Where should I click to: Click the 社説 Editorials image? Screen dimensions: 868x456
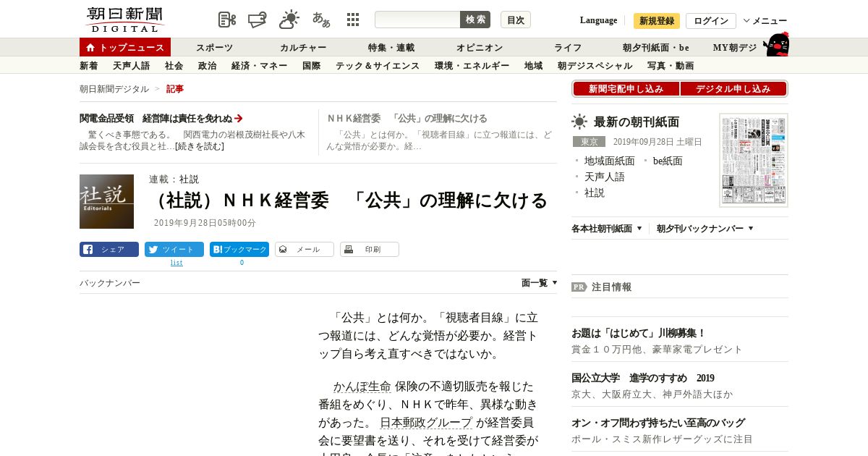tap(106, 201)
